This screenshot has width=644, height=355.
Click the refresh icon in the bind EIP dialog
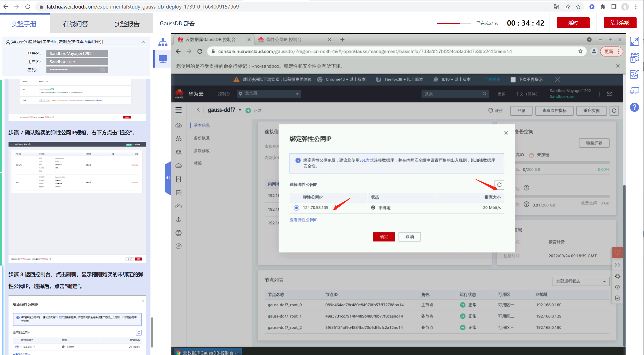pos(499,185)
